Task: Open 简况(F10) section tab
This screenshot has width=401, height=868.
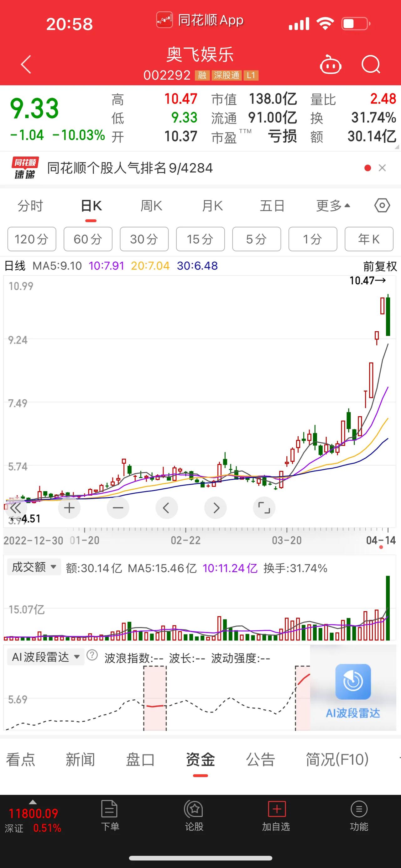Action: (337, 760)
